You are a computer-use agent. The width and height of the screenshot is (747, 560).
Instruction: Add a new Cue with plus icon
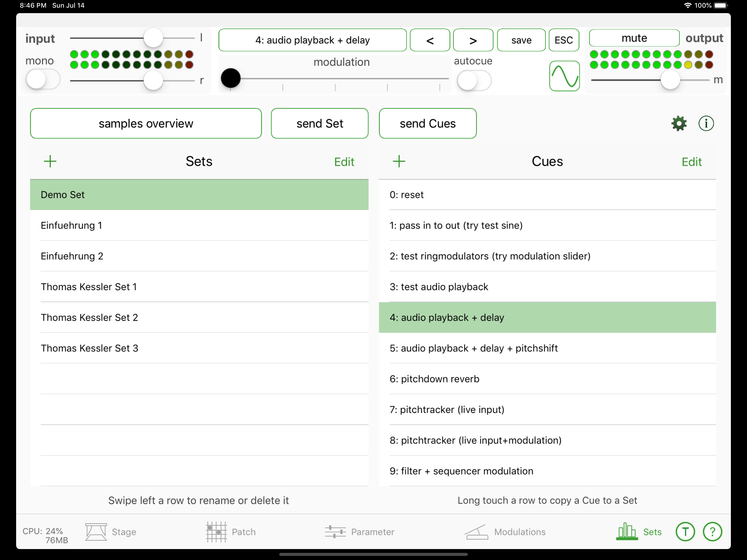click(x=399, y=161)
